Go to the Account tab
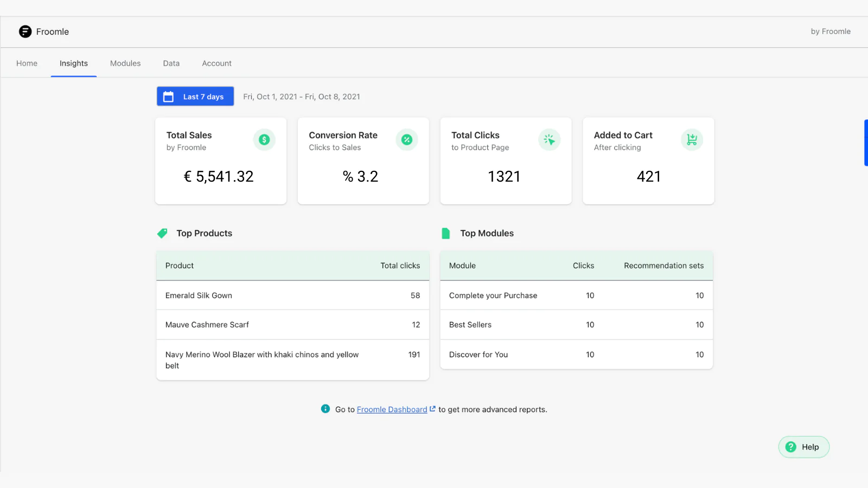Image resolution: width=868 pixels, height=488 pixels. [217, 63]
